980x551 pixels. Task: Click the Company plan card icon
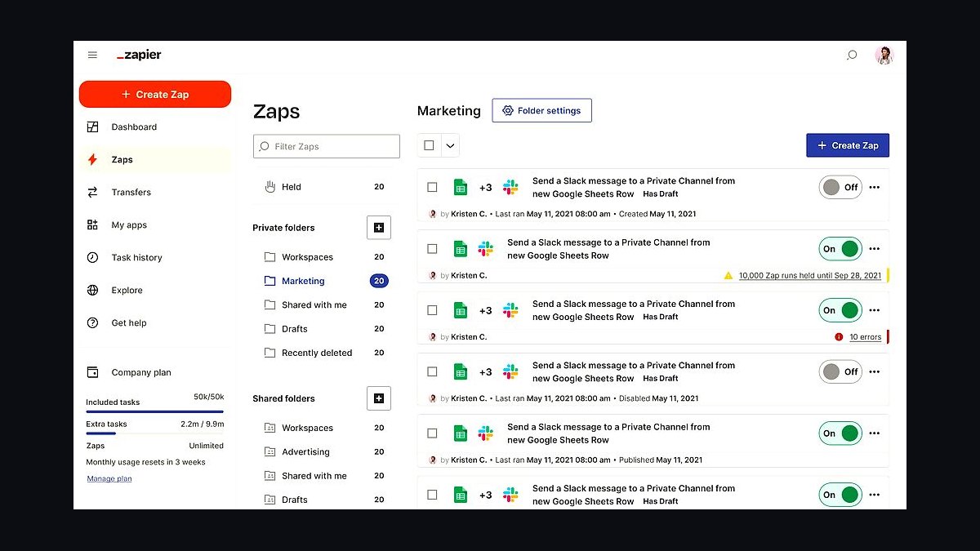(x=92, y=372)
